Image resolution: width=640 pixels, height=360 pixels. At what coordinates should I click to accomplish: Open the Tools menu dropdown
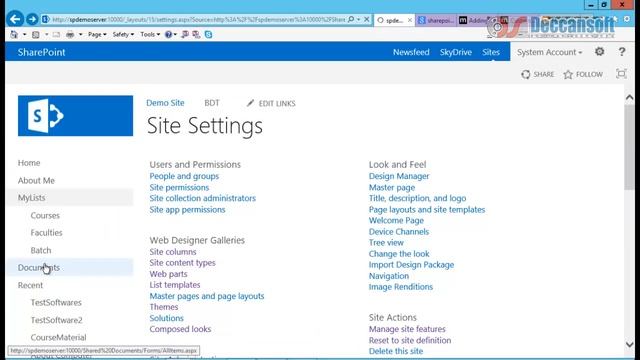[150, 35]
